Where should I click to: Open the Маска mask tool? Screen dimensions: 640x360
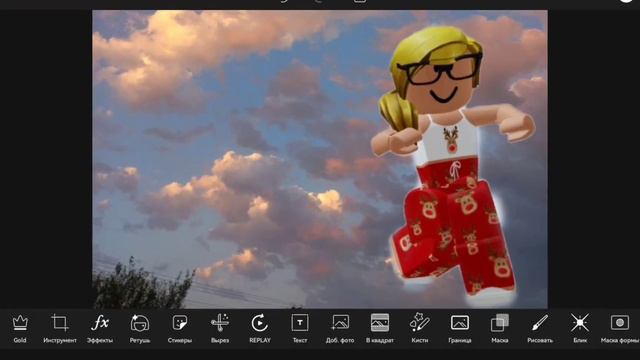[500, 328]
